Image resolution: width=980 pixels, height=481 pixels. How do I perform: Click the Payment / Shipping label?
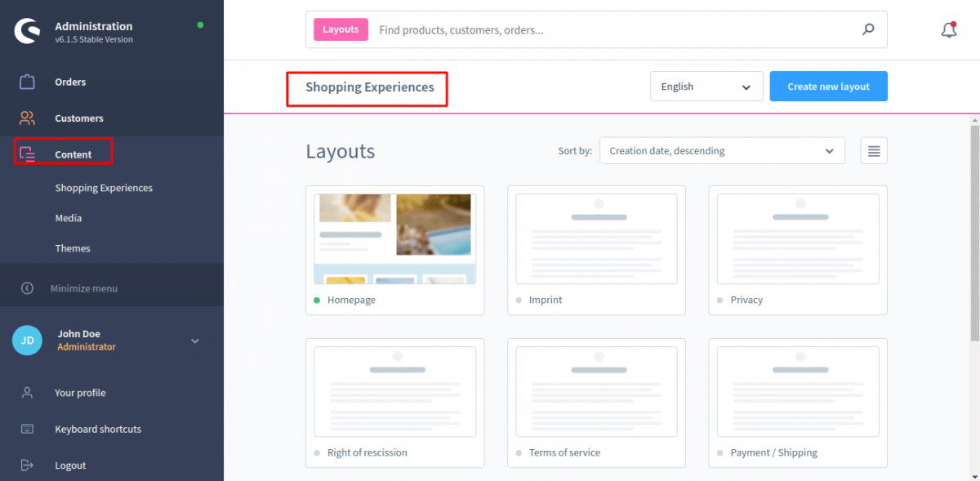(x=774, y=452)
